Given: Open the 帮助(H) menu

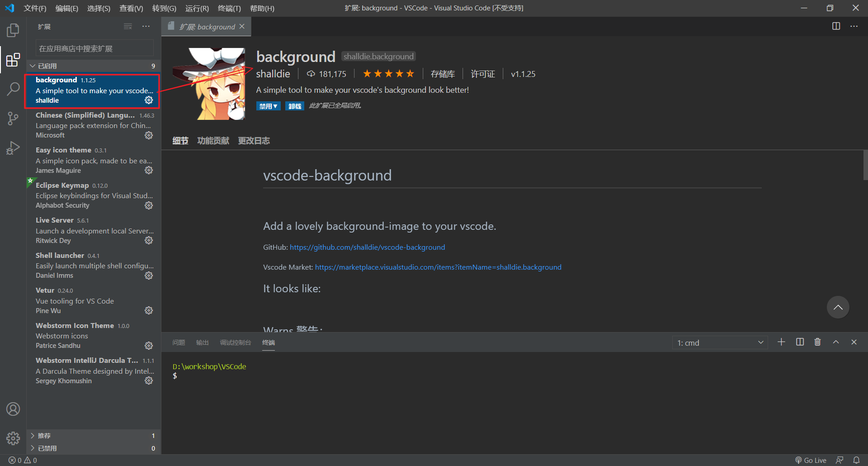Looking at the screenshot, I should (262, 8).
